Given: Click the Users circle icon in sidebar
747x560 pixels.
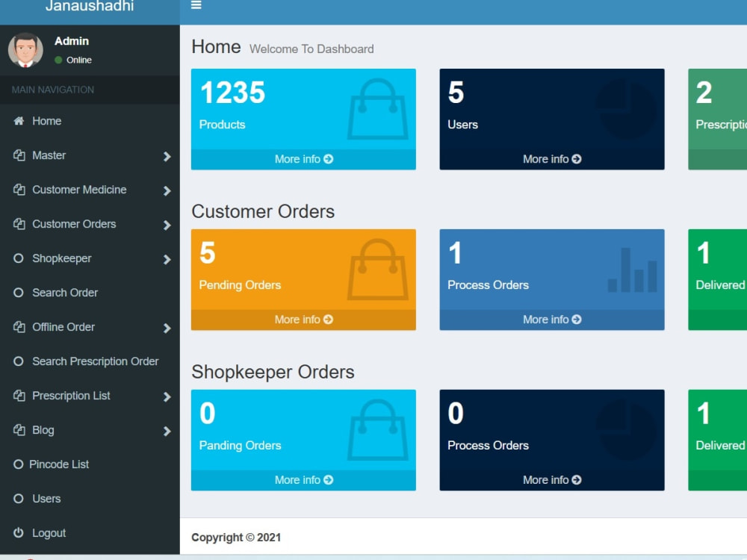Looking at the screenshot, I should 18,499.
